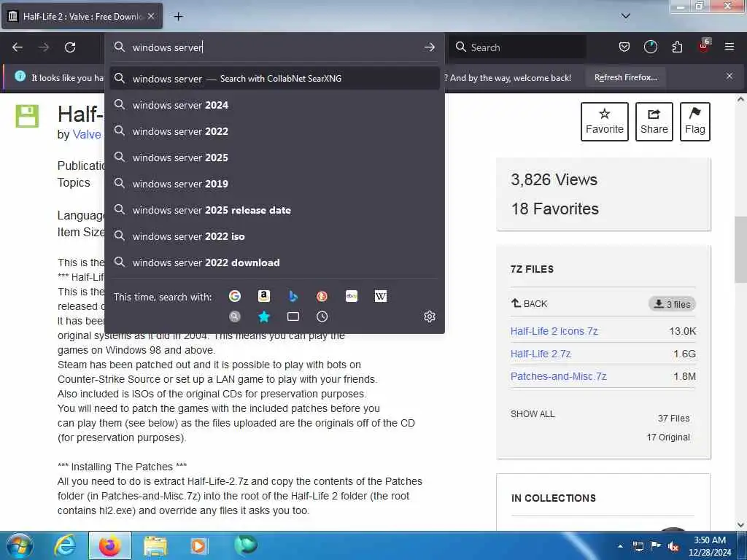Search this time with Amazon
The height and width of the screenshot is (560, 747).
(264, 296)
